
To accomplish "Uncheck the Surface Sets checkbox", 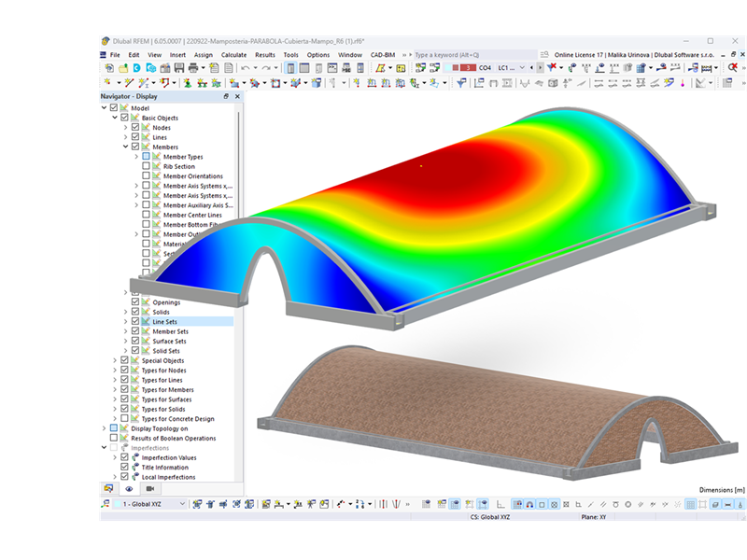I will (x=135, y=341).
